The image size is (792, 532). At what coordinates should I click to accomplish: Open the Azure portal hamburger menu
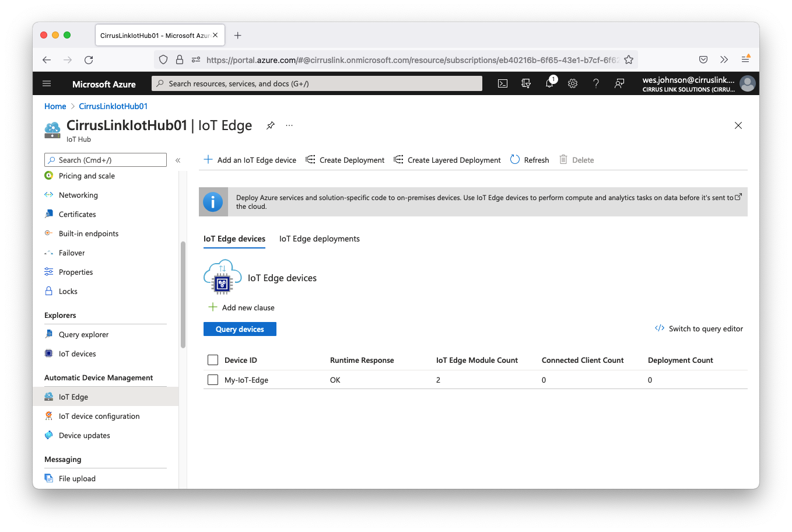point(47,83)
